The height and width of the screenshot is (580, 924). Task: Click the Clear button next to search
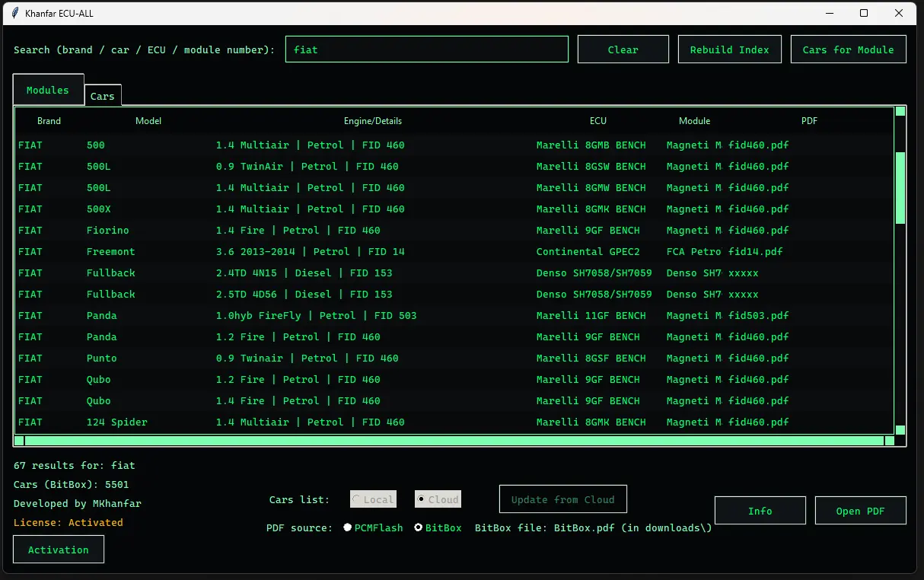tap(623, 49)
